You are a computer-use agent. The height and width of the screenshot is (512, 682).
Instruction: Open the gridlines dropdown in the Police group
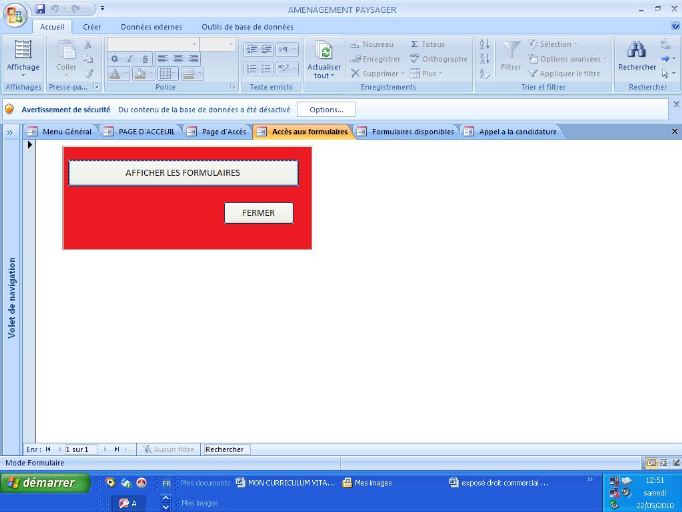click(174, 74)
